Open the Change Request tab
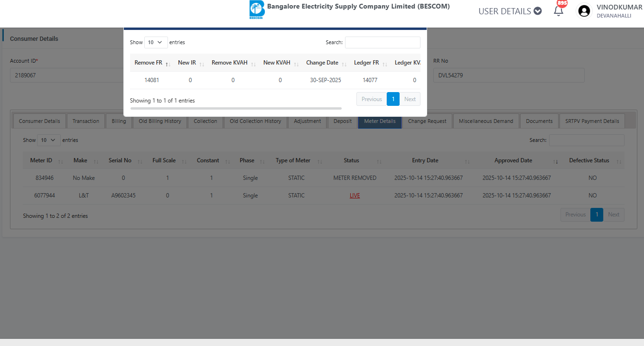The width and height of the screenshot is (644, 346). pyautogui.click(x=427, y=121)
